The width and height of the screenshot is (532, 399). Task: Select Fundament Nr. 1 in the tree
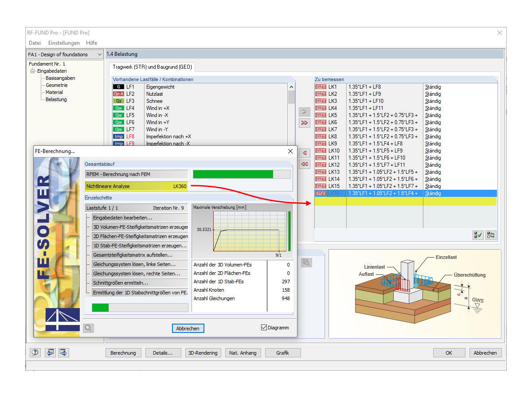[x=47, y=64]
